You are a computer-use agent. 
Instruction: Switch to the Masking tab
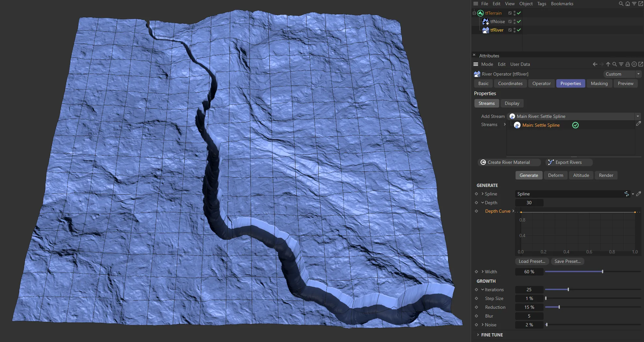(599, 83)
